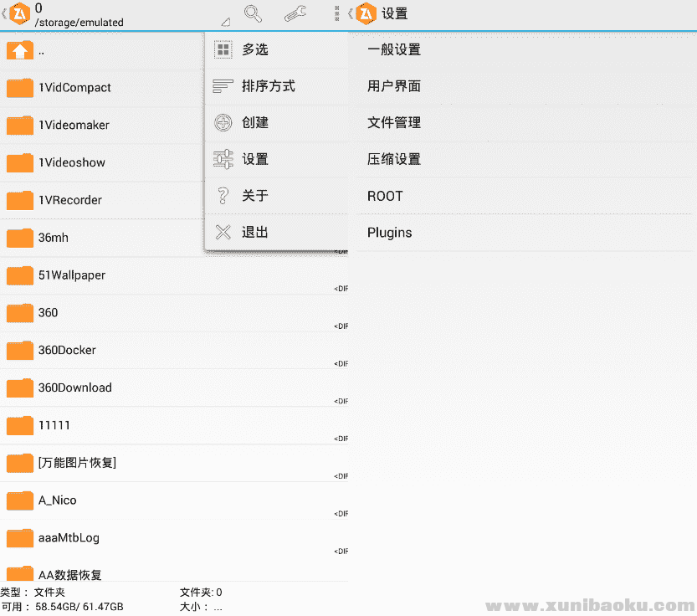Click the up-arrow parent folder icon
The width and height of the screenshot is (697, 616).
click(x=19, y=51)
